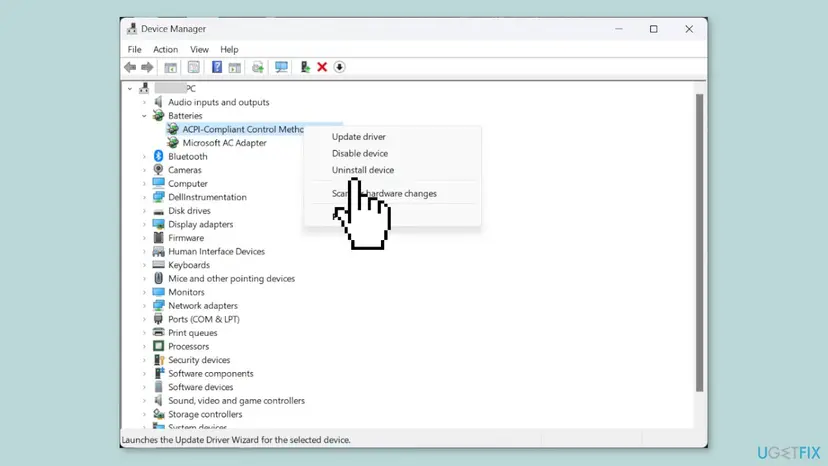Select the Monitors label in tree
The height and width of the screenshot is (466, 828).
[x=186, y=292]
